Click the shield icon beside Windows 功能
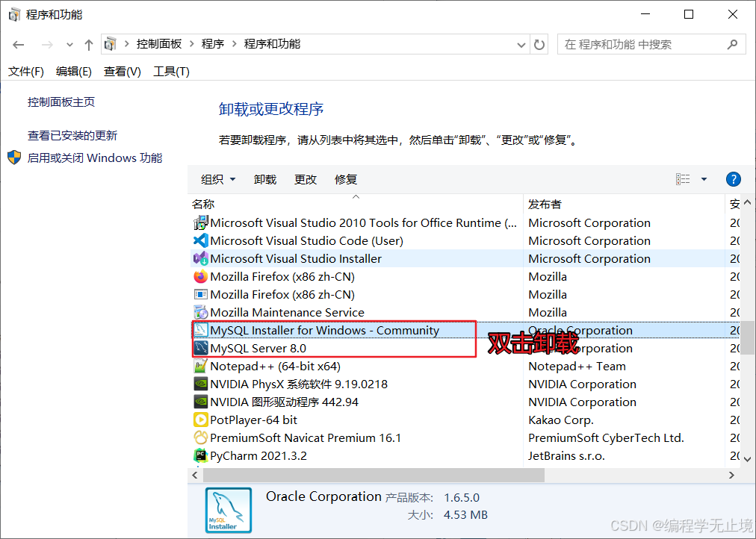 [14, 158]
